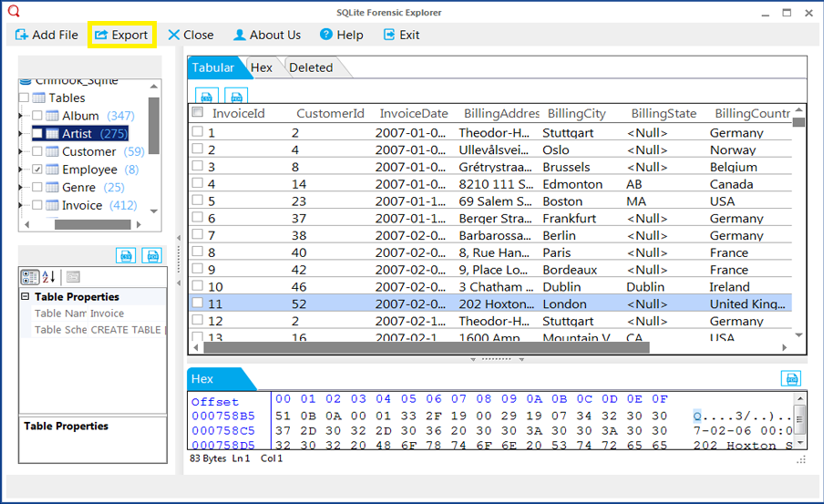This screenshot has height=504, width=824.
Task: Expand the Invoice tree node
Action: (x=21, y=205)
